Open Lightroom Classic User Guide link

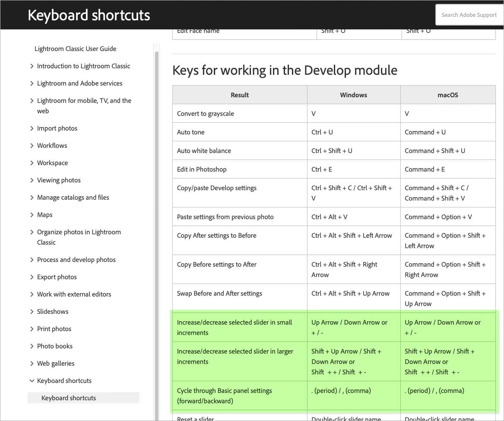point(75,49)
